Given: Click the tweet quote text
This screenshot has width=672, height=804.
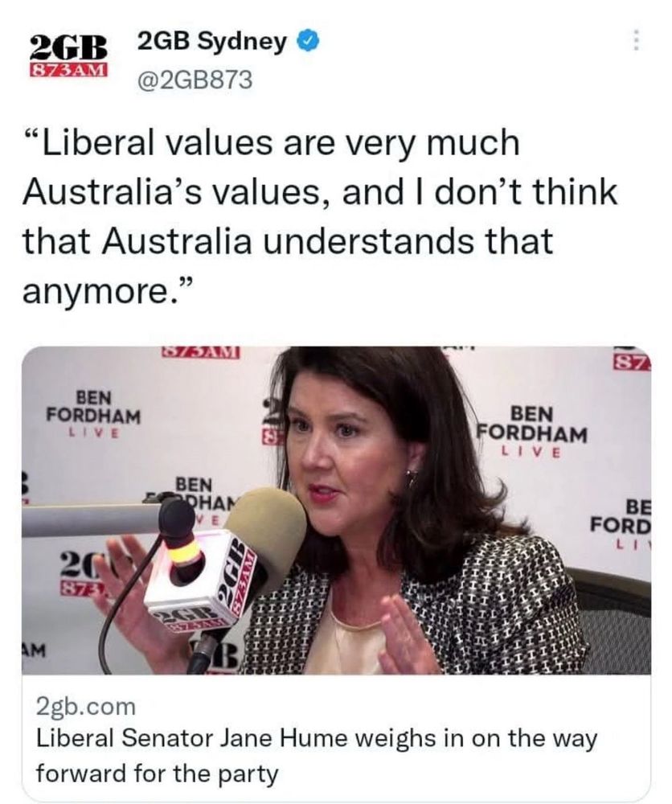Looking at the screenshot, I should 321,215.
